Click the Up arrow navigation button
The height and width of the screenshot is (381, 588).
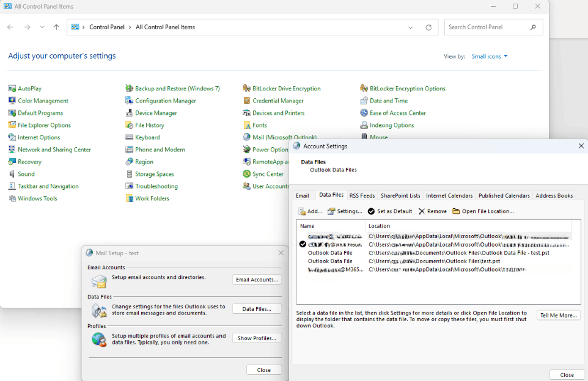(56, 27)
